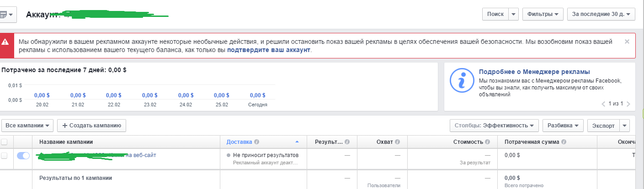Open the За последние 30 д. date range
Viewport: 644px width, 189px height.
601,14
